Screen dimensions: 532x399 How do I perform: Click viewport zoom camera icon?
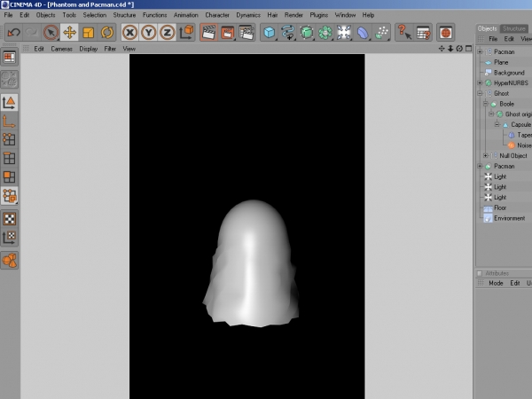click(x=450, y=49)
